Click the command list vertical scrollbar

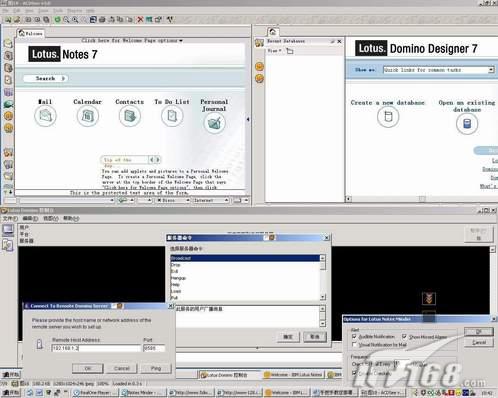322,277
